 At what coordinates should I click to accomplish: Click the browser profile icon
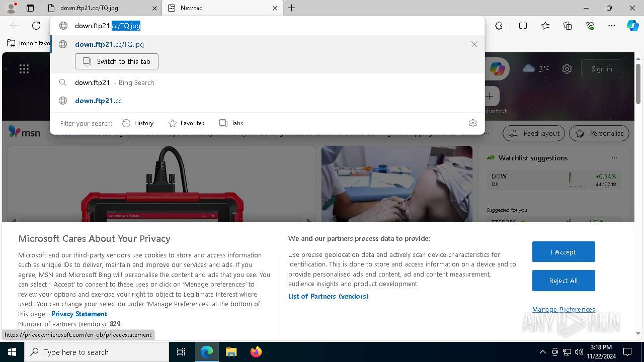[x=11, y=8]
